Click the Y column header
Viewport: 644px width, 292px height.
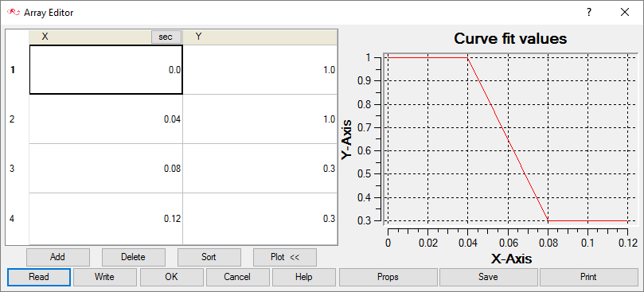260,37
